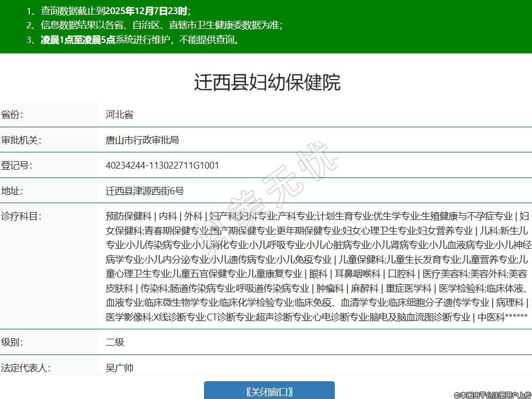This screenshot has width=532, height=399.
Task: Click registration number 40234244-113022711G1001
Action: [162, 165]
